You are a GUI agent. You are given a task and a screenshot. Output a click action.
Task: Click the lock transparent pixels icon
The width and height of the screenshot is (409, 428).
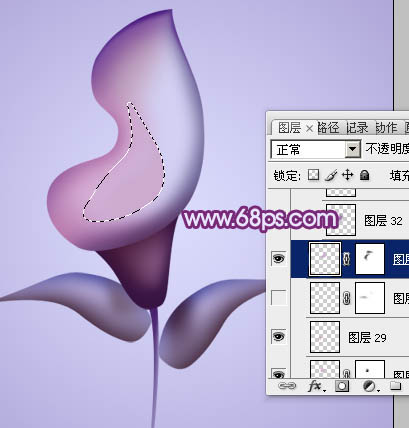coord(313,175)
